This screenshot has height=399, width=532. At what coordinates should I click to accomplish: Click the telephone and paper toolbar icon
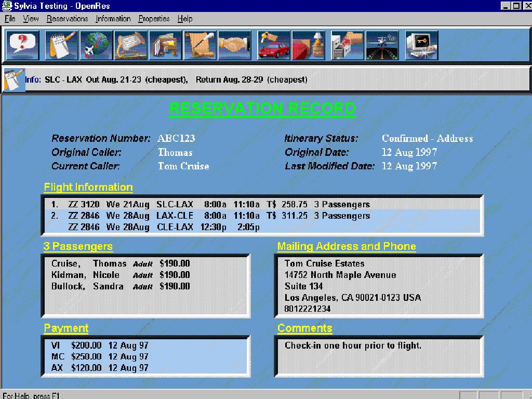point(131,46)
